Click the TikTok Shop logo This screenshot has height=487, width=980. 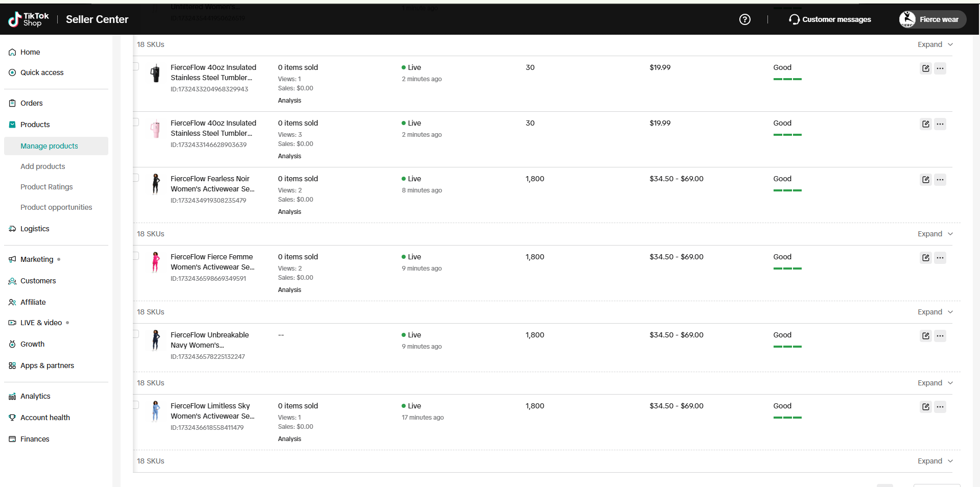pos(29,19)
